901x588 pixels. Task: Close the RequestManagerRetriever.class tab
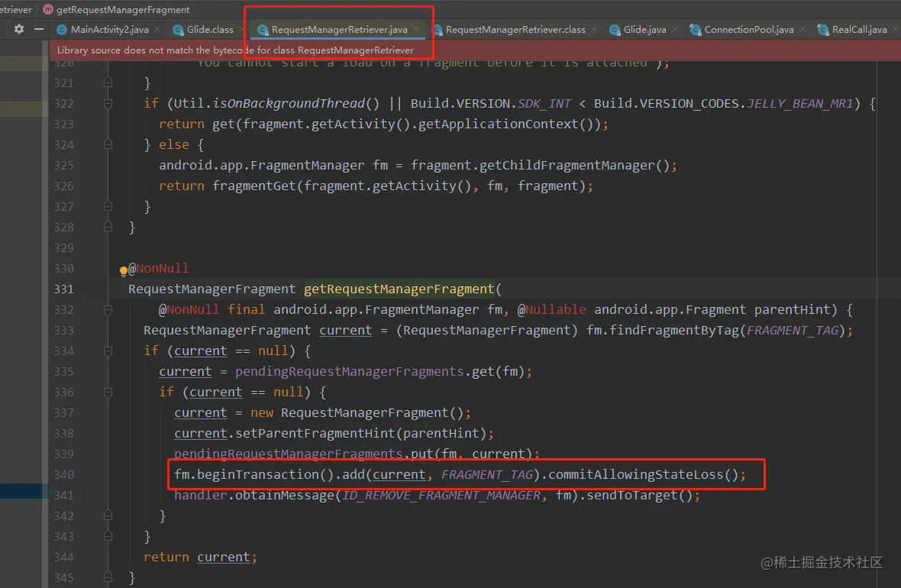coord(594,29)
